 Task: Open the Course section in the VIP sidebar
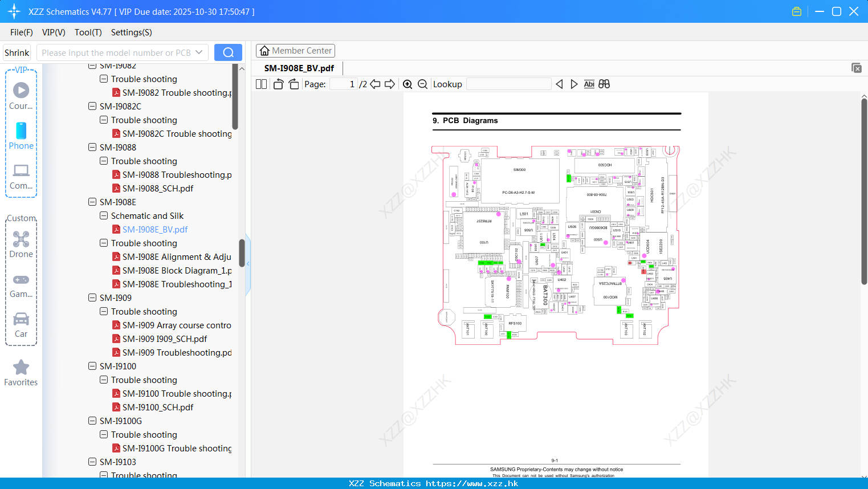click(x=21, y=96)
